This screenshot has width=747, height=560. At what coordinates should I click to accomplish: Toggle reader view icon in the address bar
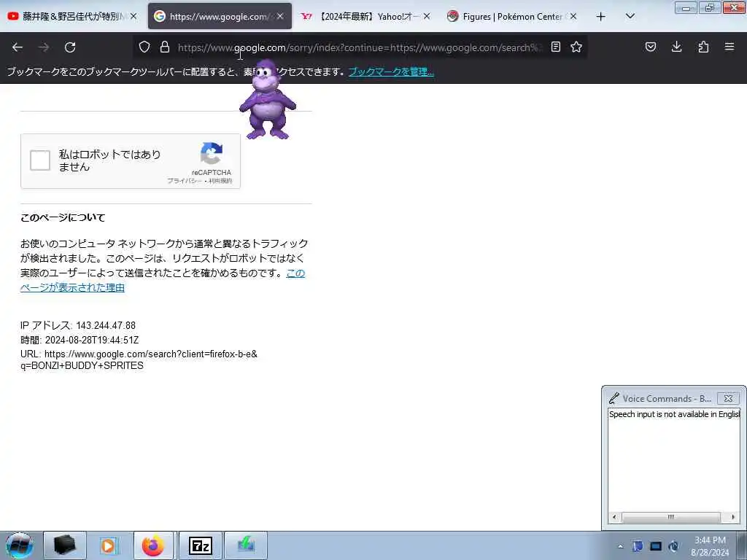click(x=555, y=47)
